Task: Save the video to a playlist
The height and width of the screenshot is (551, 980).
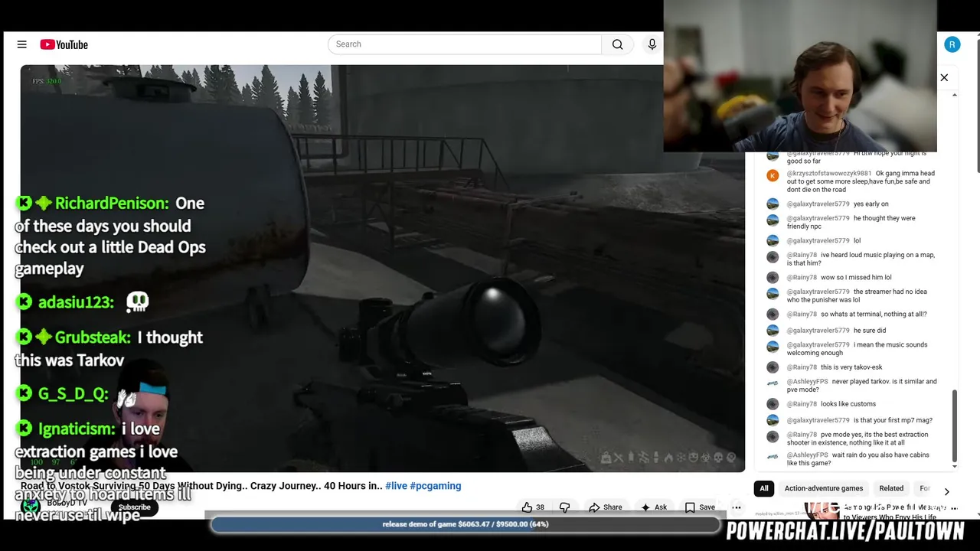Action: [x=700, y=507]
